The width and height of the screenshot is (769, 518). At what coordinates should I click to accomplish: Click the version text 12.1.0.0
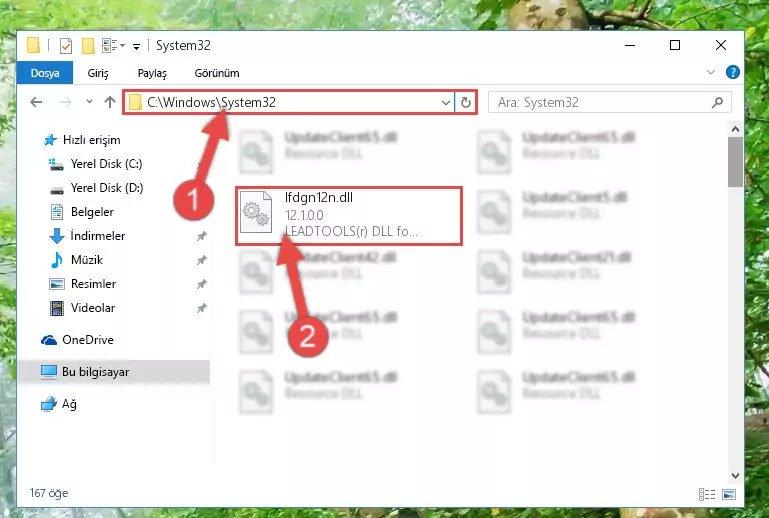click(304, 215)
